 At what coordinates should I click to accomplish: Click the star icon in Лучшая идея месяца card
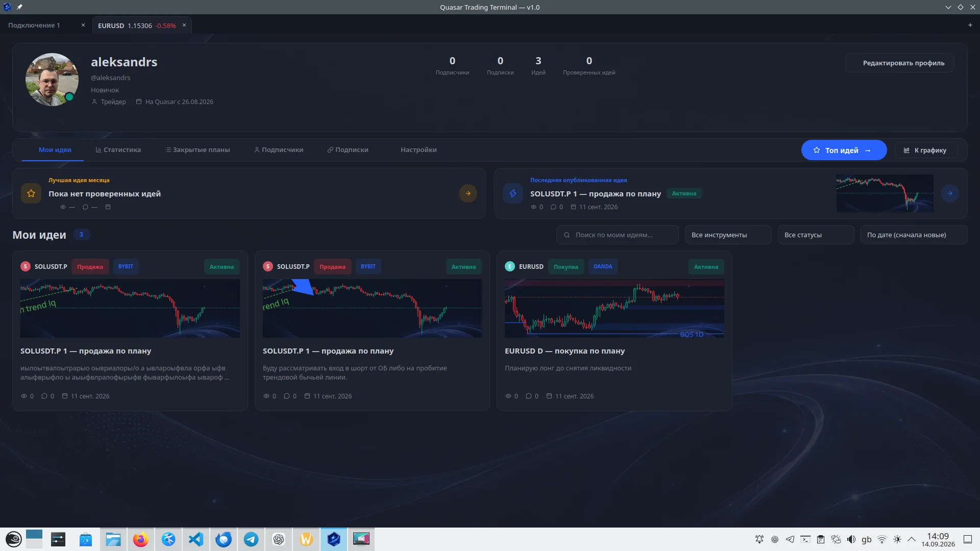tap(31, 194)
